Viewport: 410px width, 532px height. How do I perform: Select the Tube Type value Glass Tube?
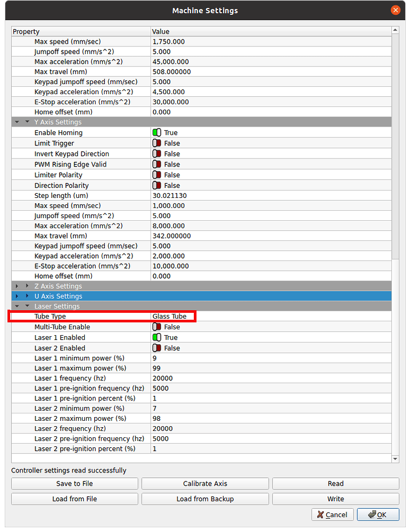(x=169, y=317)
